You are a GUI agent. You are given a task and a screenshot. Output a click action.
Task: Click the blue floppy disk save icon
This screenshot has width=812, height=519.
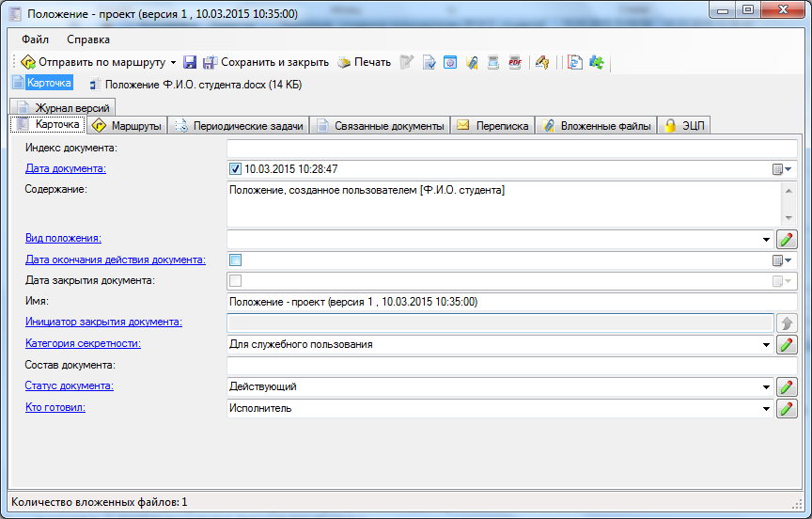pyautogui.click(x=190, y=62)
